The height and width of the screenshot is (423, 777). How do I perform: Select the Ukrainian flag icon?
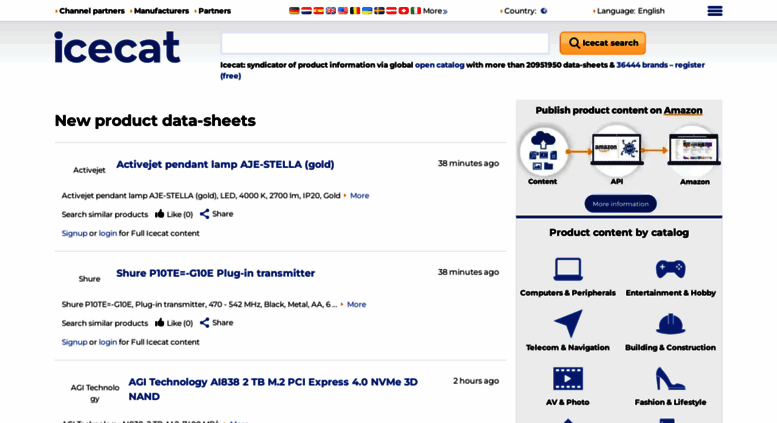pos(367,10)
